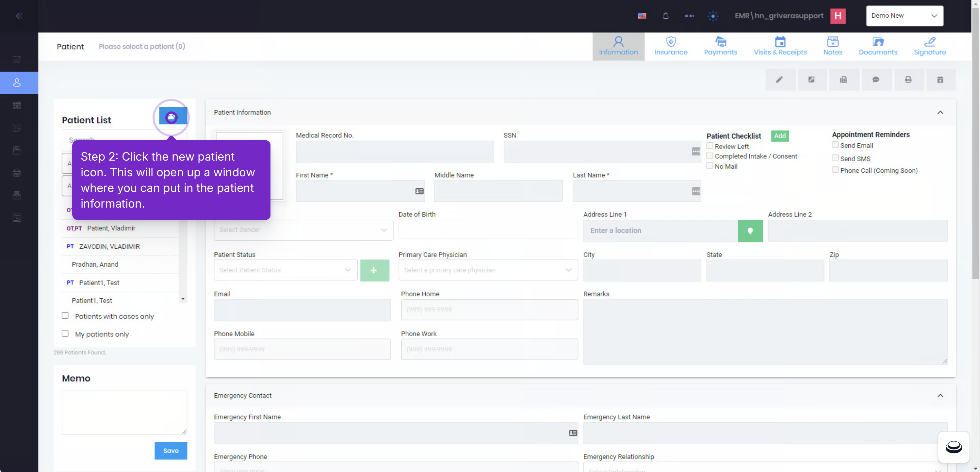Click the green map location pin button
The height and width of the screenshot is (472, 980).
[x=750, y=231]
